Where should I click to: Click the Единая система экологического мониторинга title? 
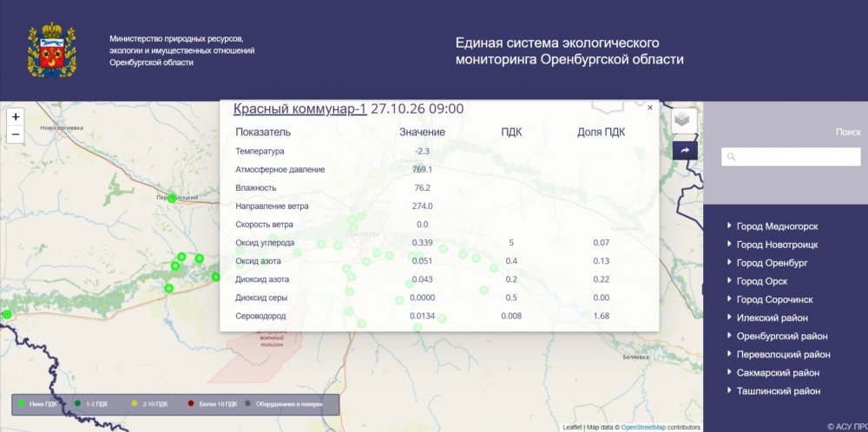coord(569,51)
